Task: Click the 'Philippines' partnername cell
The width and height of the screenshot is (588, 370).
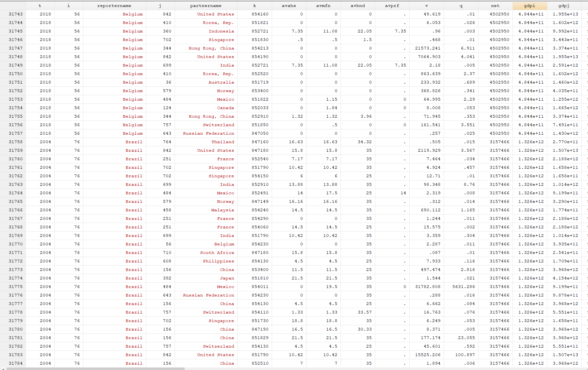Action: point(218,261)
